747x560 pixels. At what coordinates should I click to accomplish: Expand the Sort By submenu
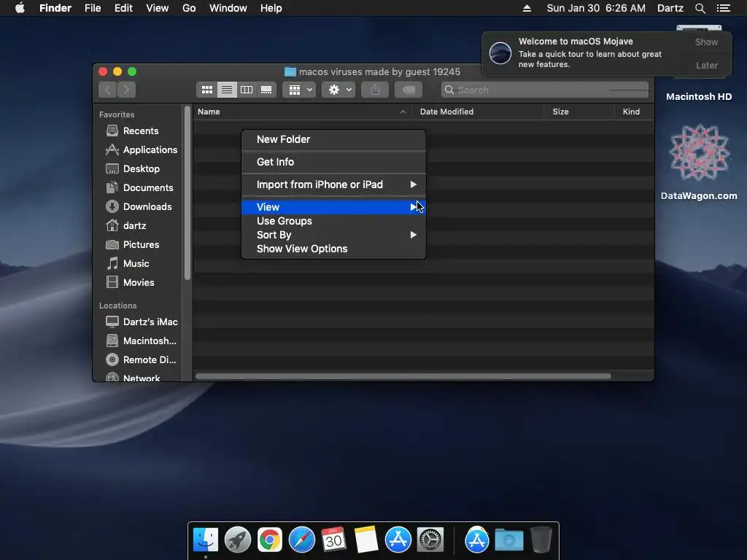[x=333, y=235]
